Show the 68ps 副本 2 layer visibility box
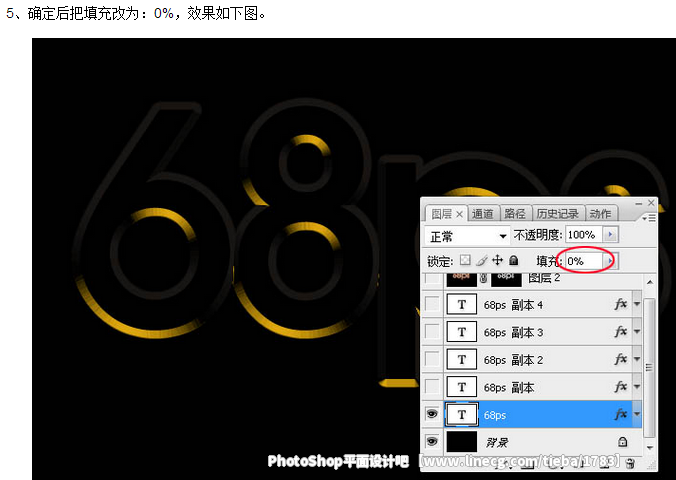Screen dimensions: 676x480 (x=432, y=358)
